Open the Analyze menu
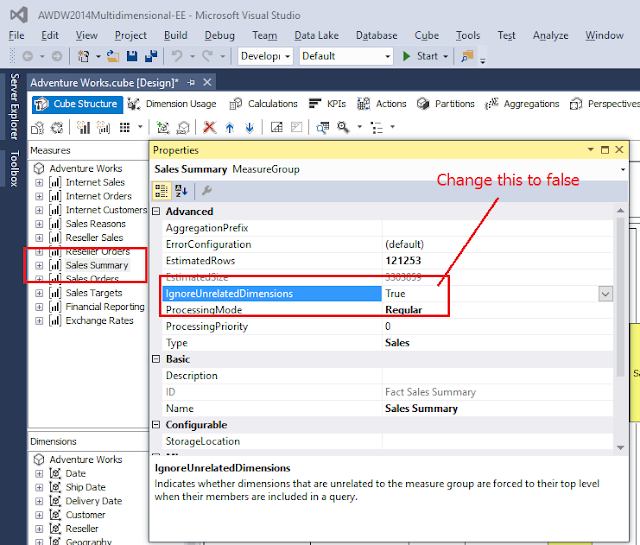640x545 pixels. click(x=550, y=36)
